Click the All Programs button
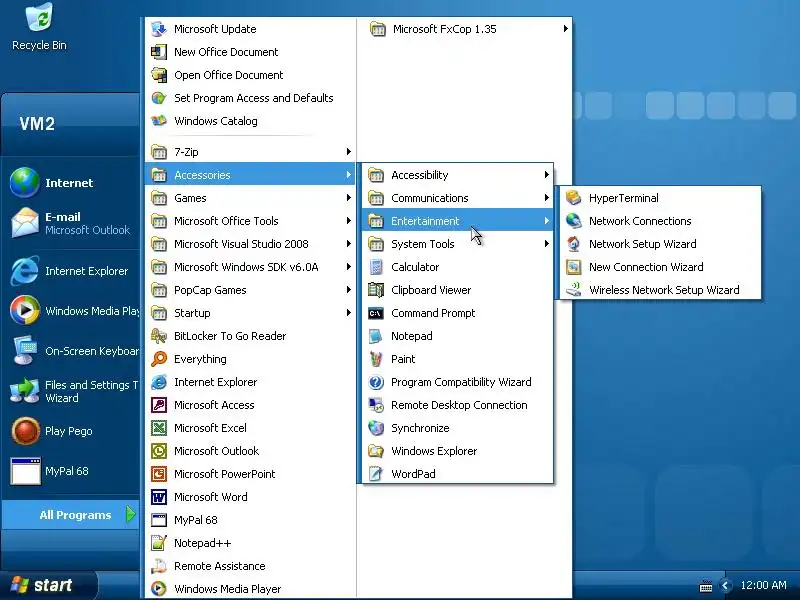Screen dimensions: 800x600 pos(70,515)
